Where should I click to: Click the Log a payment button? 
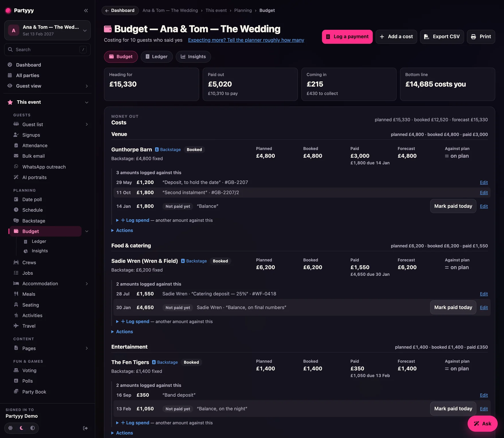tap(347, 37)
